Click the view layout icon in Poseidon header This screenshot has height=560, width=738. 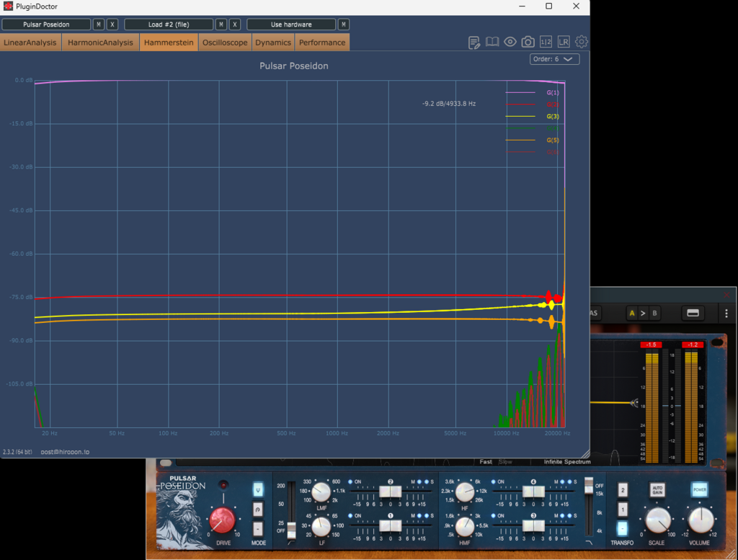coord(693,314)
